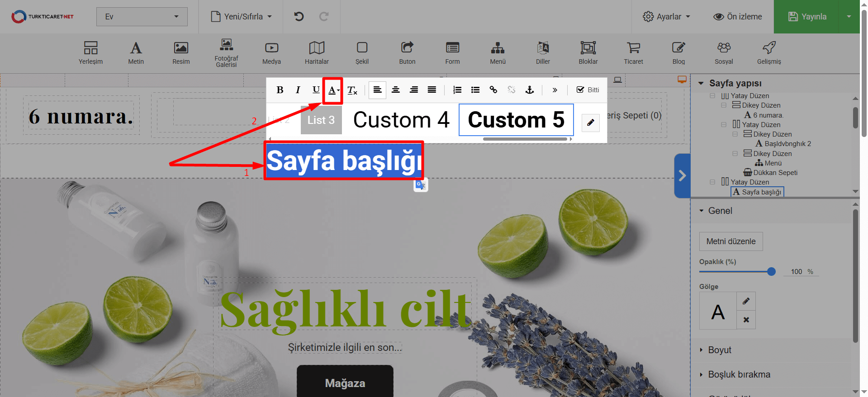Viewport: 868px width, 397px height.
Task: Open the Yayınla dropdown arrow
Action: 849,17
